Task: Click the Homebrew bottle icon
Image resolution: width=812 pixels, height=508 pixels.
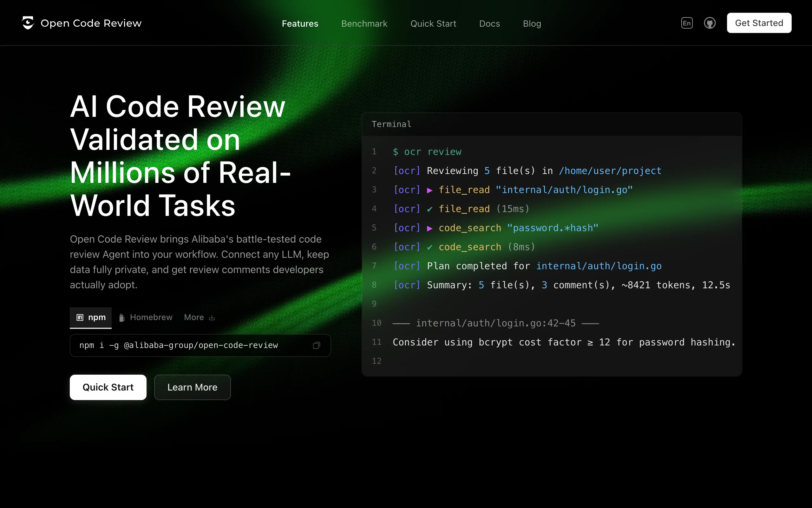Action: click(122, 317)
